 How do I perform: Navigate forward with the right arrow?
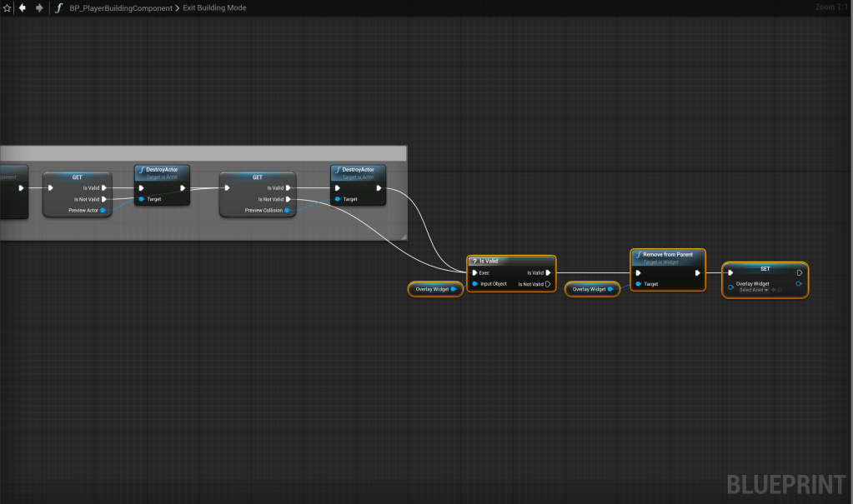[38, 7]
